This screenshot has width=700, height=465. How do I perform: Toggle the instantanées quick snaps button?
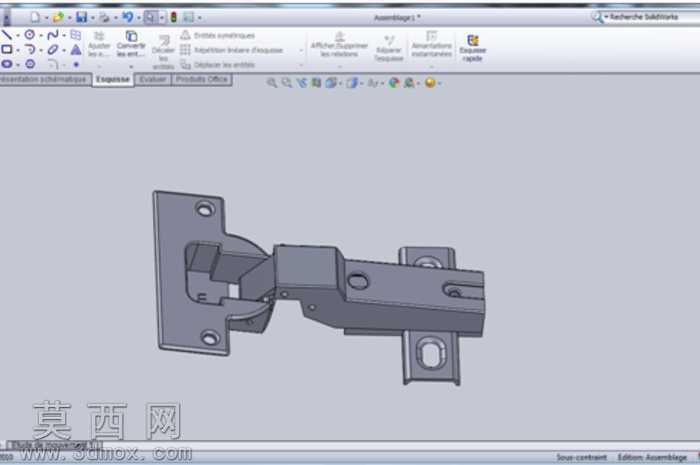point(431,44)
